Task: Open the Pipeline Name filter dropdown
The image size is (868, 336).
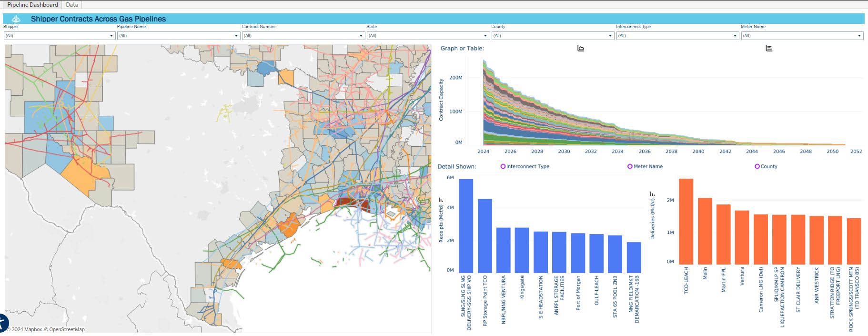Action: point(178,36)
